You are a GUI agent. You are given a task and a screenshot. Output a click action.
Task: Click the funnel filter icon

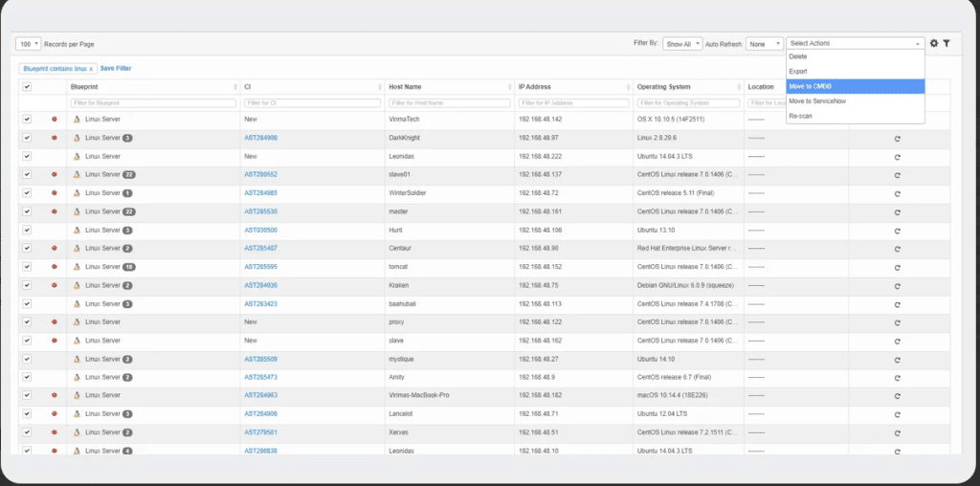pyautogui.click(x=947, y=43)
